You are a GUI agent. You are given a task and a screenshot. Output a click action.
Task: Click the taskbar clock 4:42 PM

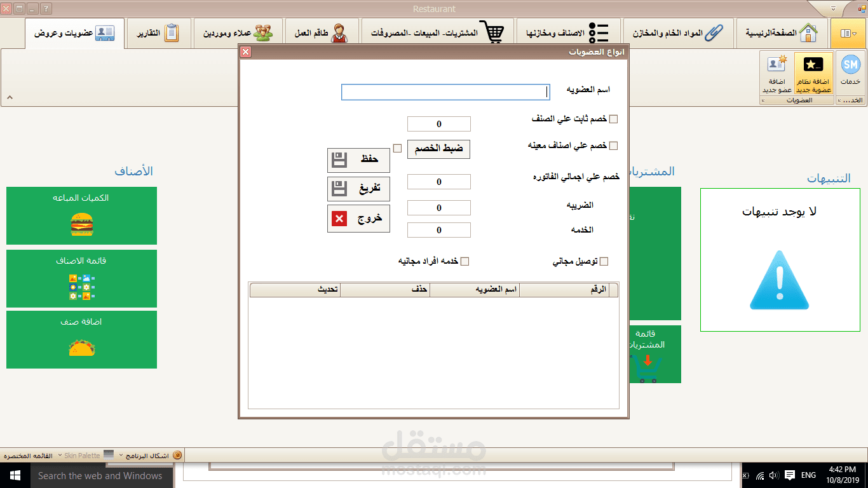(843, 475)
